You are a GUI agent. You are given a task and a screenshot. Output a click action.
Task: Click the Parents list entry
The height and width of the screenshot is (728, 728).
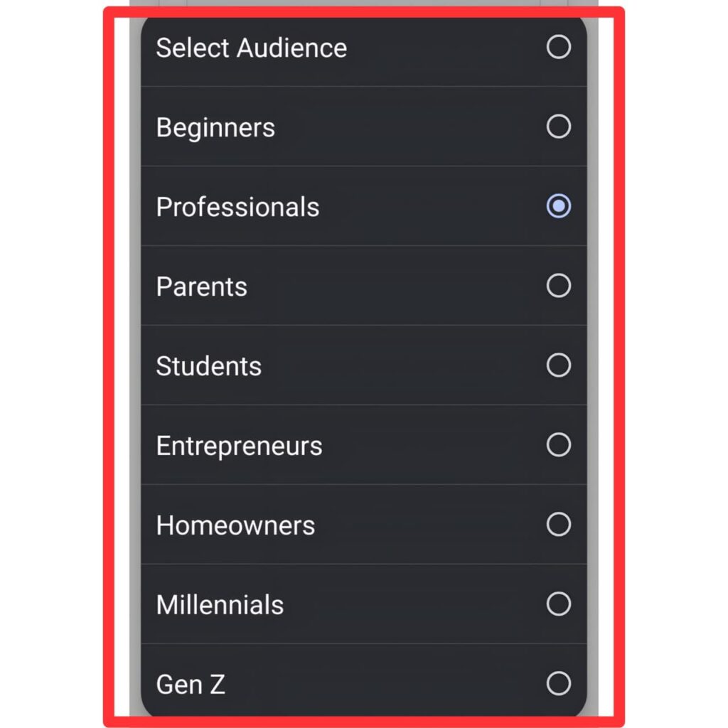[201, 287]
